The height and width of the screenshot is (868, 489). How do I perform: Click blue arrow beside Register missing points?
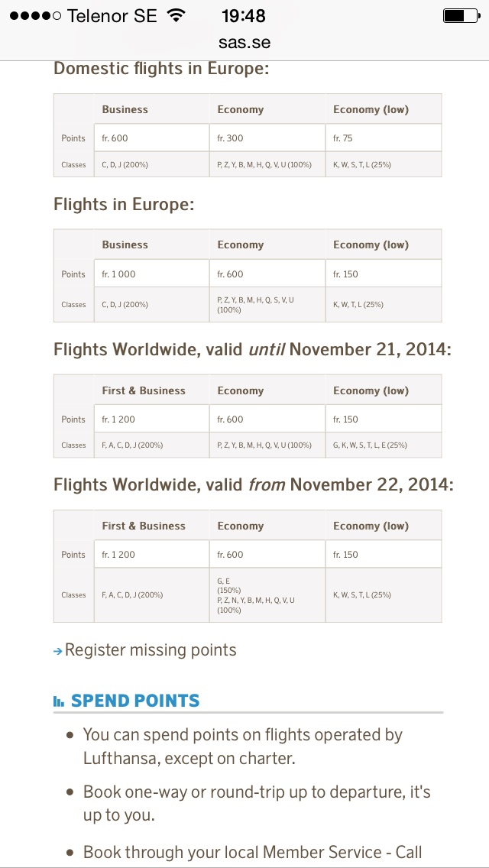pyautogui.click(x=58, y=651)
